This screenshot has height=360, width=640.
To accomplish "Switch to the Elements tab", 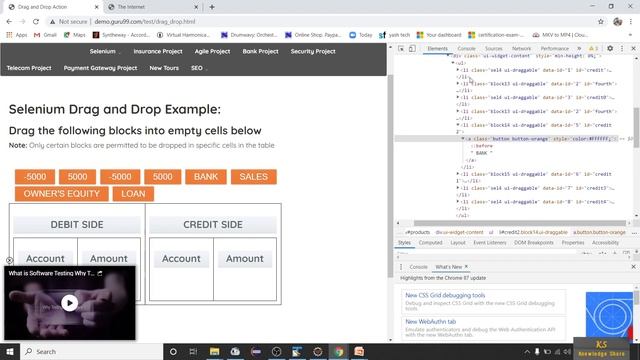I will tap(438, 49).
